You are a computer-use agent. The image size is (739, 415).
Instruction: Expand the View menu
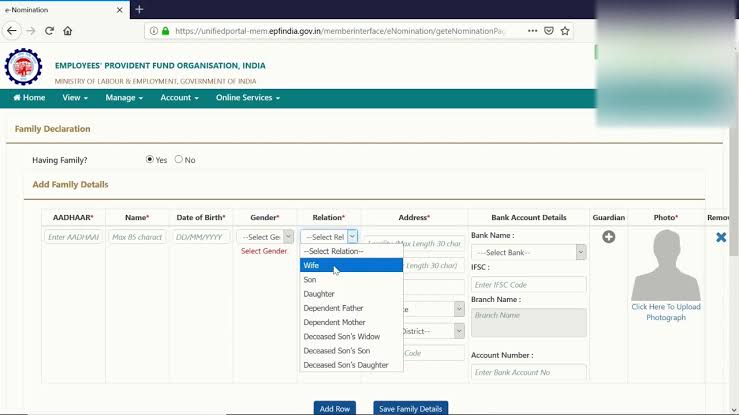[x=75, y=98]
